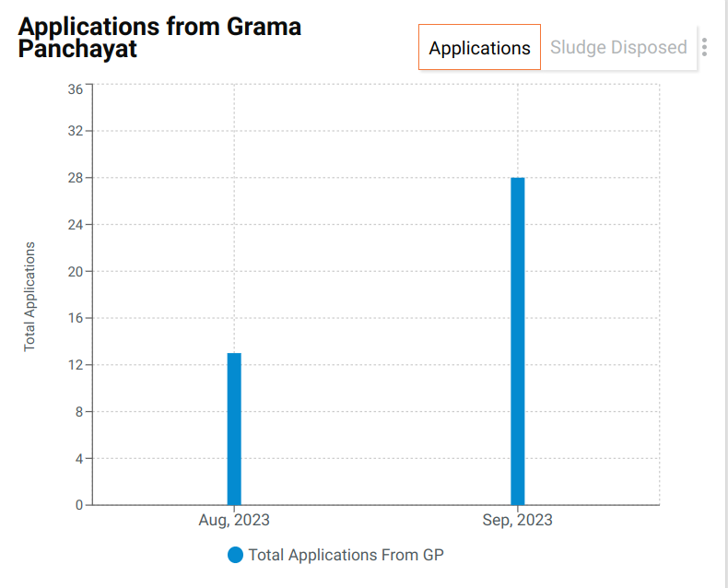Screen dimensions: 728x588
Task: Click the y-axis value 0
Action: point(79,505)
